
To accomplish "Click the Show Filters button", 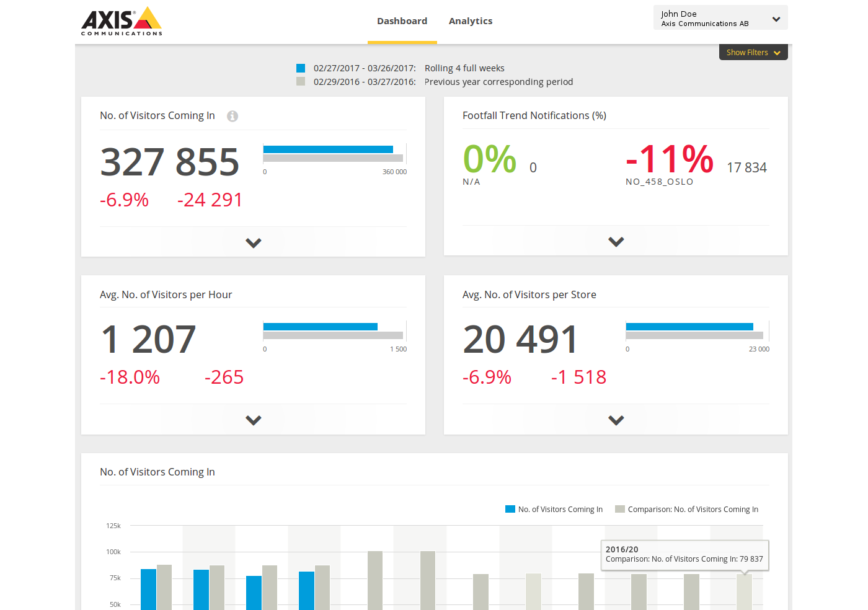I will pyautogui.click(x=753, y=53).
